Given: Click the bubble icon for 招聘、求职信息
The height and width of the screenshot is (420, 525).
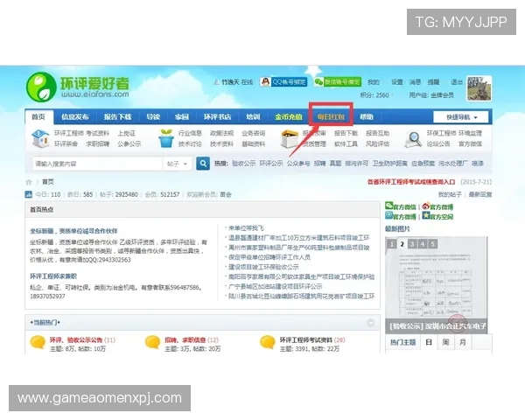Looking at the screenshot, I should coord(152,342).
